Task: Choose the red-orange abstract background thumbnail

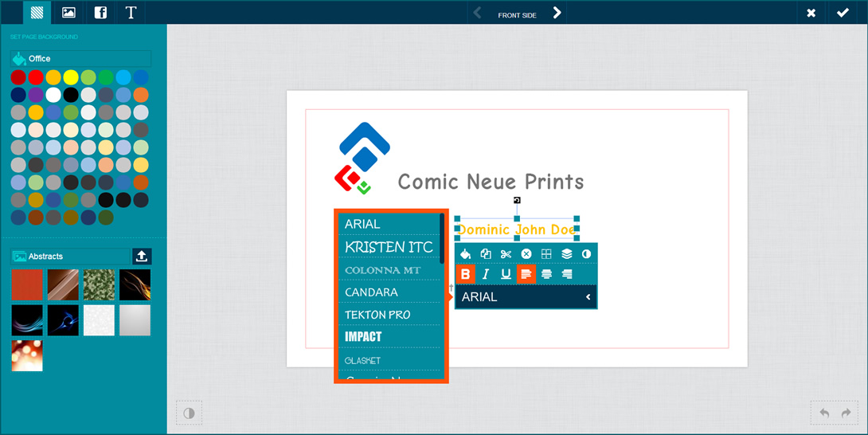Action: click(x=27, y=285)
